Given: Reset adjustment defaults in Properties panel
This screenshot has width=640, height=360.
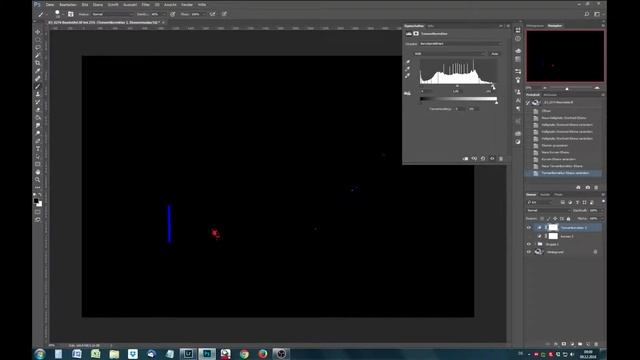Looking at the screenshot, I should 483,158.
